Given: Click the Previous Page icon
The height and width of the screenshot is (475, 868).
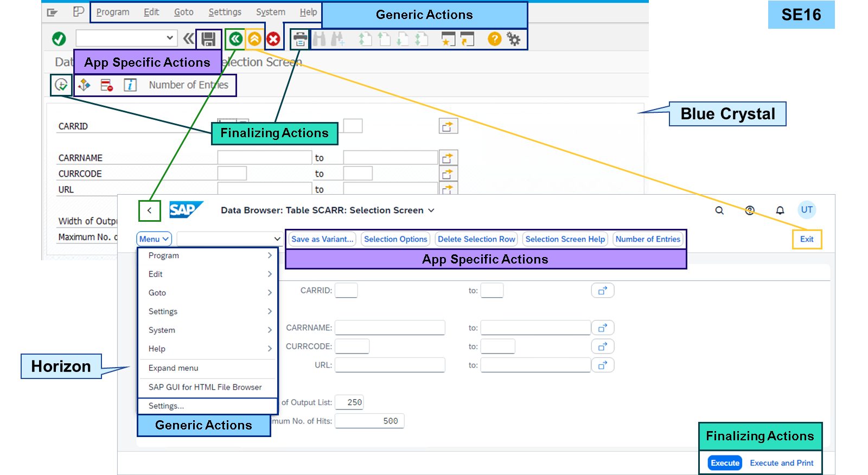Looking at the screenshot, I should [x=384, y=39].
